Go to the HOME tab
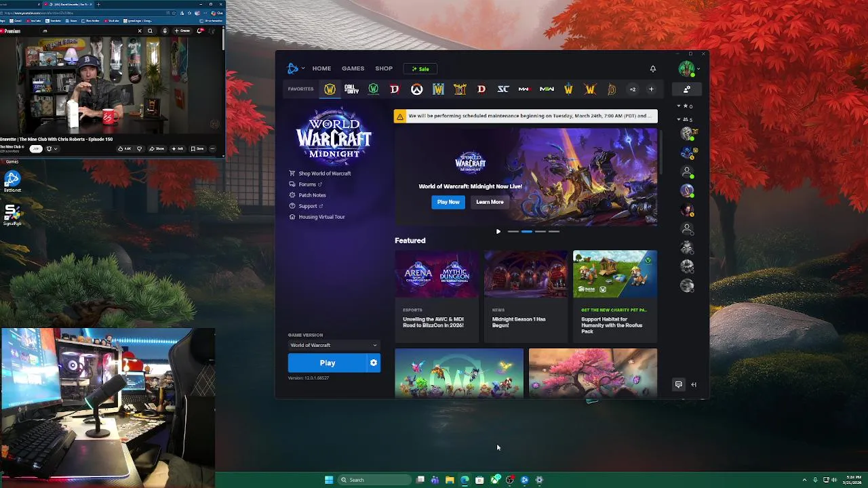Image resolution: width=868 pixels, height=488 pixels. 321,68
